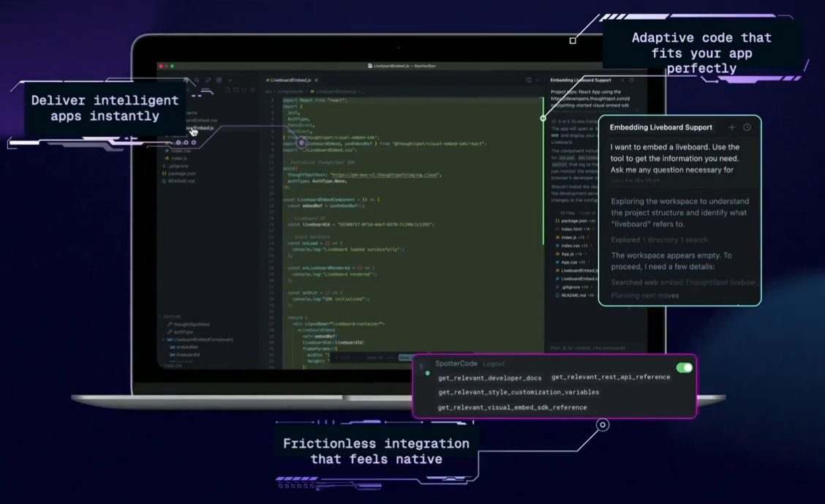Click the New File icon in explorer
Viewport: 825px width, 504px height.
click(227, 91)
